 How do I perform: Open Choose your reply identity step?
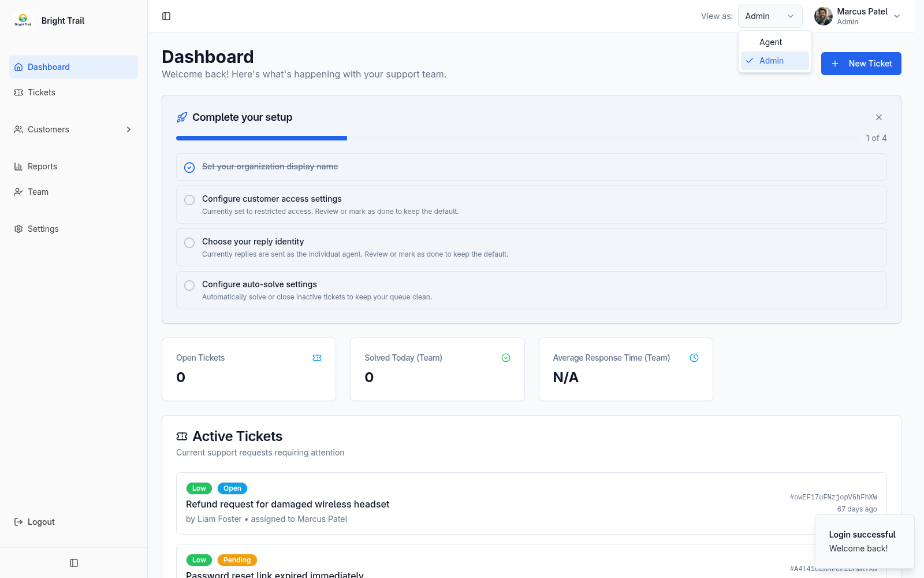coord(531,247)
